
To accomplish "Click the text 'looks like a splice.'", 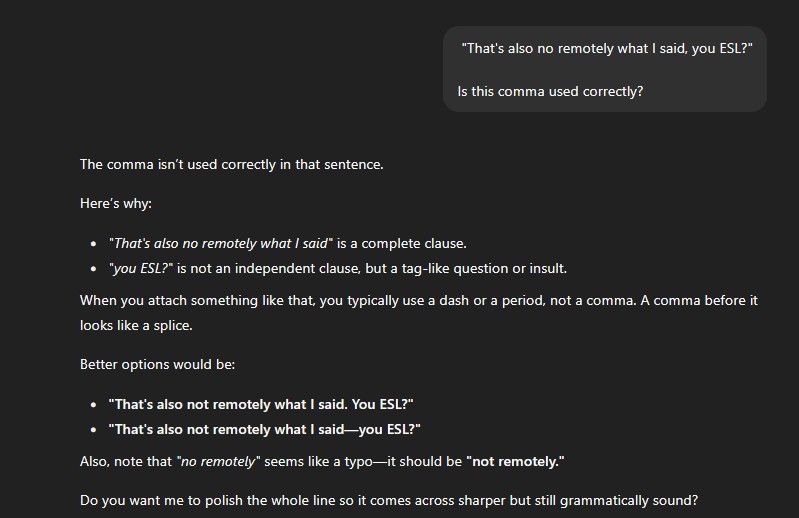I will [x=136, y=325].
